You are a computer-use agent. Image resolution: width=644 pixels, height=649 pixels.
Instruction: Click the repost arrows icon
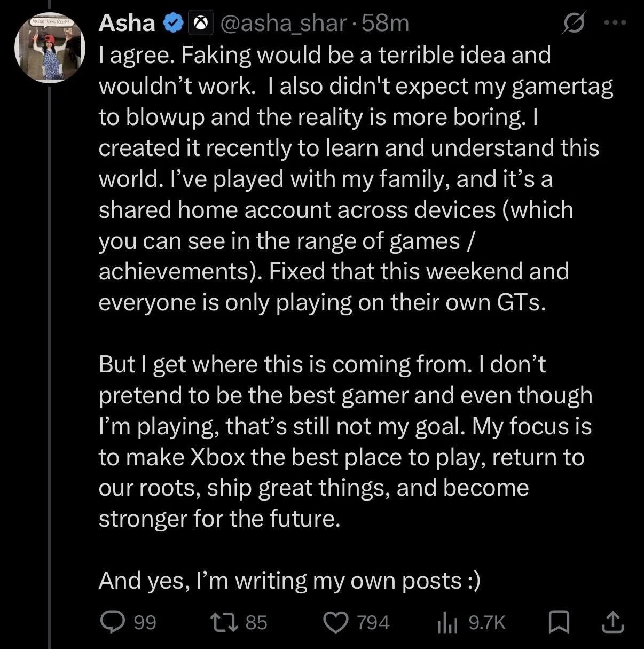[x=223, y=622]
